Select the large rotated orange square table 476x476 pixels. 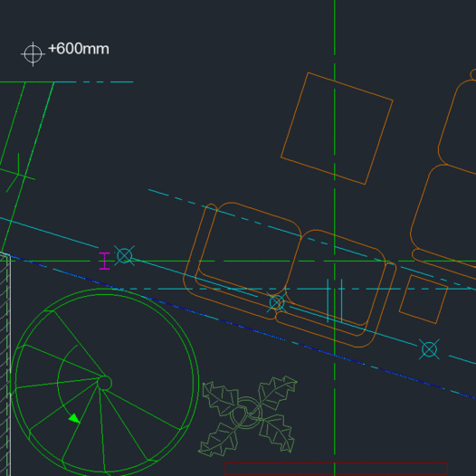[x=337, y=129]
